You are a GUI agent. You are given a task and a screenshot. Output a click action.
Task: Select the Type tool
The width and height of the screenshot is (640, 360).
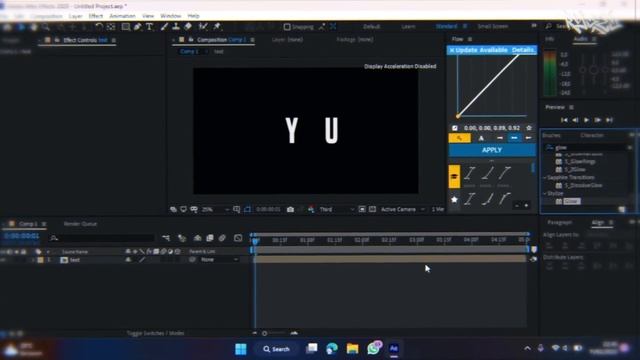[149, 27]
